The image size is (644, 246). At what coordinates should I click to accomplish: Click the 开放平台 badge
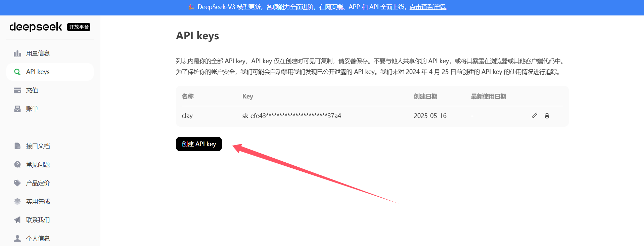coord(79,27)
